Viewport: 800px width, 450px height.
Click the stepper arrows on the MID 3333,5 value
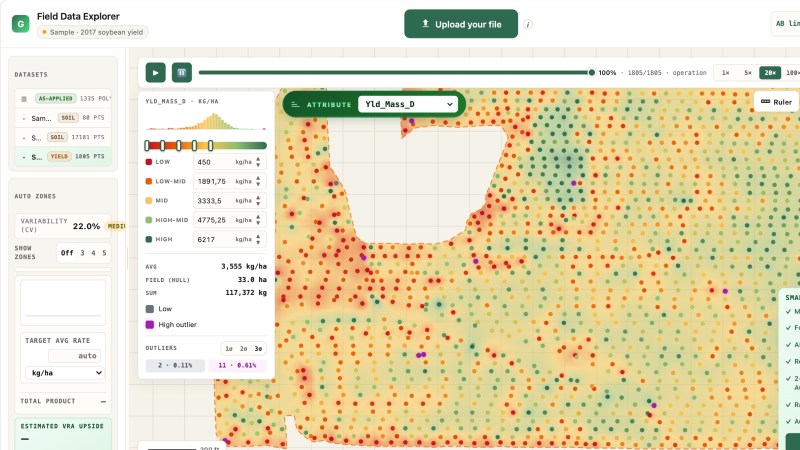click(258, 201)
